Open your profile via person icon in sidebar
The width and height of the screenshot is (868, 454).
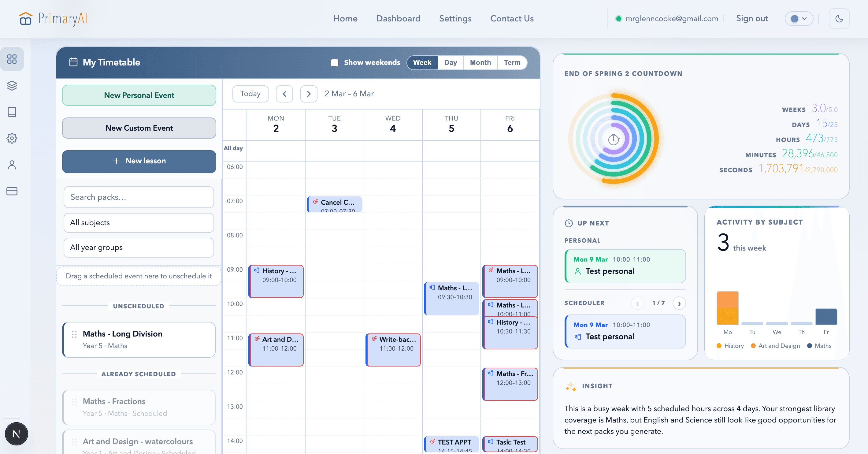(12, 165)
